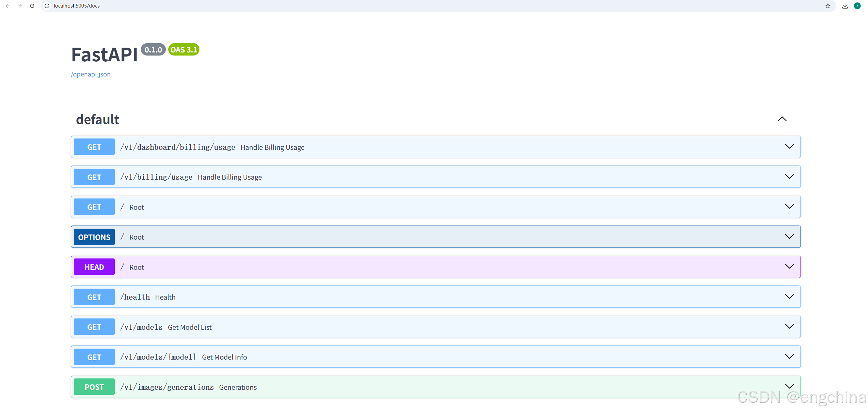868x411 pixels.
Task: Click the Root summary in OPTIONS row
Action: (137, 237)
